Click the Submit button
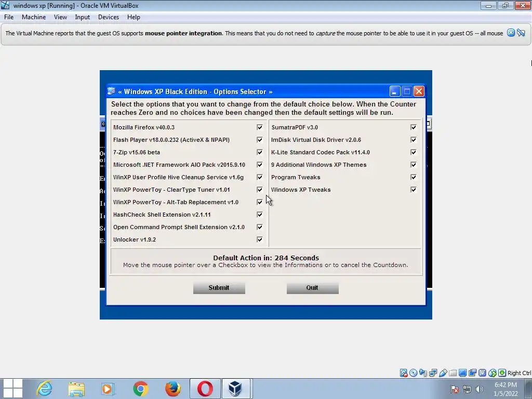 [x=219, y=288]
